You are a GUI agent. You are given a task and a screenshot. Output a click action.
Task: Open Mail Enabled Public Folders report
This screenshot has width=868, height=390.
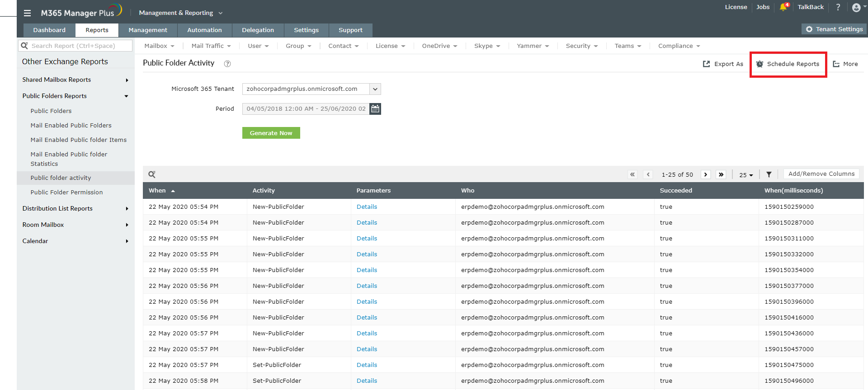pos(71,126)
